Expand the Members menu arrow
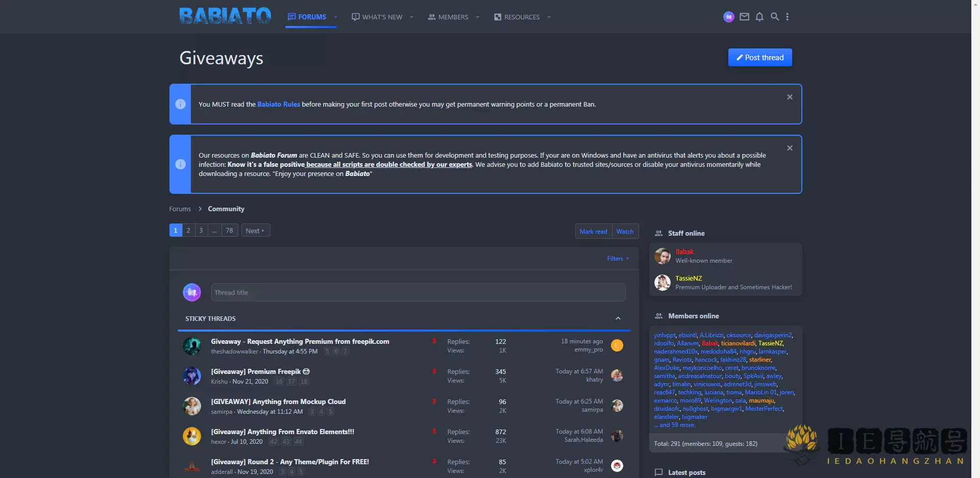Screen dimensions: 980x478 coord(478,17)
